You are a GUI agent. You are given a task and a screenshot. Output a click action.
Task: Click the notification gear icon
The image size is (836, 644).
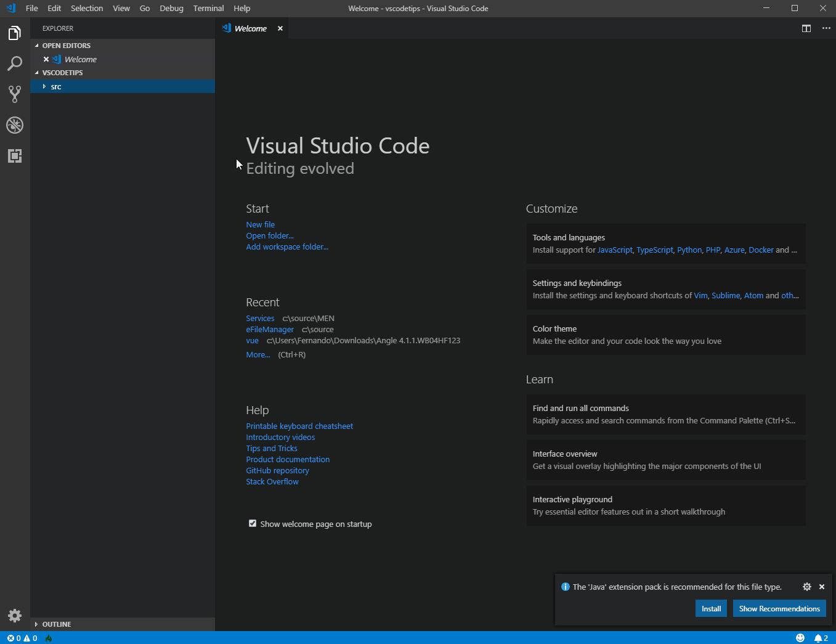(807, 587)
